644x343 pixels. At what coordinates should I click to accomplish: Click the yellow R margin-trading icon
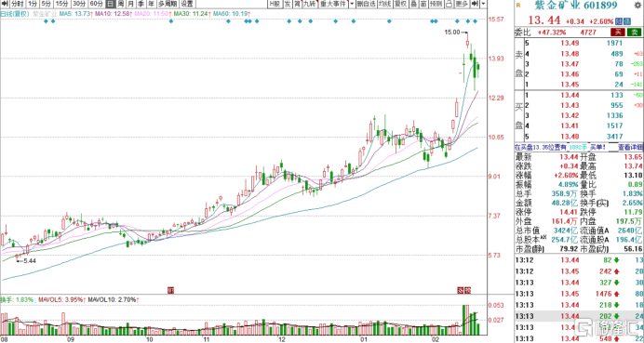pyautogui.click(x=518, y=5)
